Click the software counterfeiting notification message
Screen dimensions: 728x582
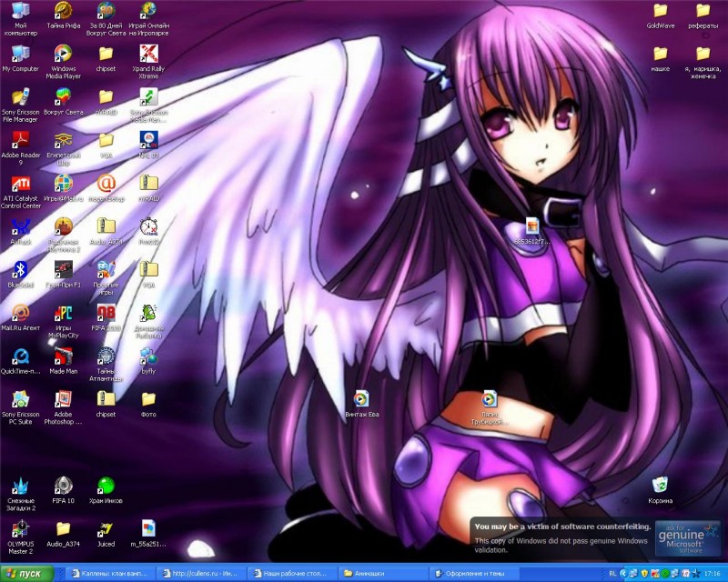pyautogui.click(x=561, y=538)
